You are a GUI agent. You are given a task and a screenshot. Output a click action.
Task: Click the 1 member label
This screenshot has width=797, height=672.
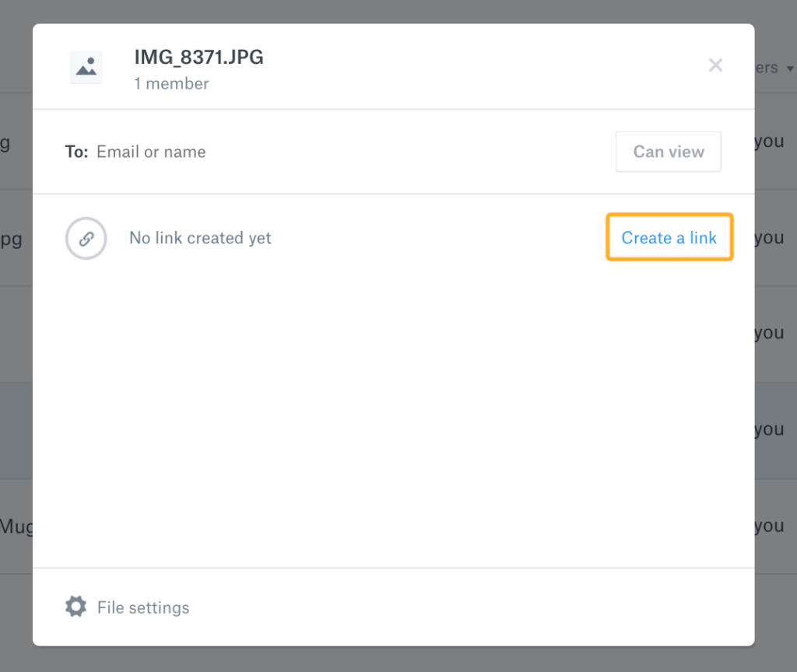click(171, 83)
